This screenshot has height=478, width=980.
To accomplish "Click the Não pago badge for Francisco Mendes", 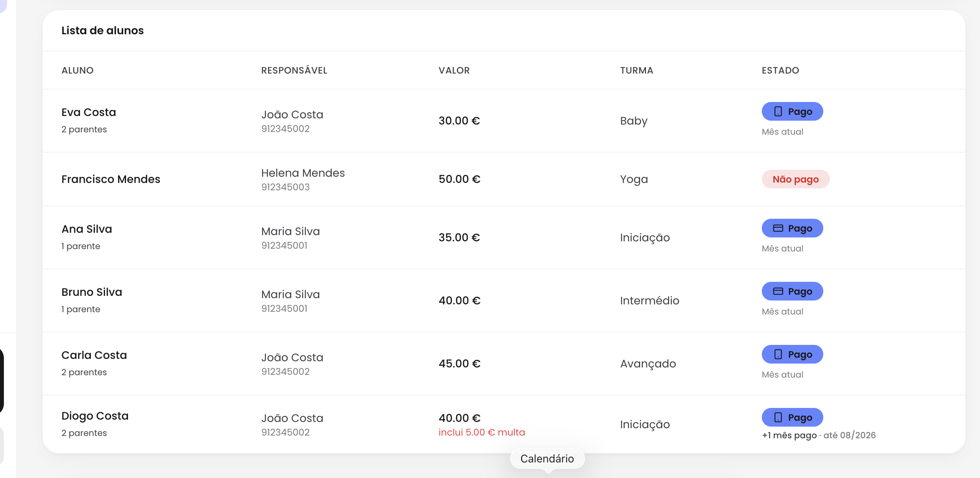I will coord(795,179).
